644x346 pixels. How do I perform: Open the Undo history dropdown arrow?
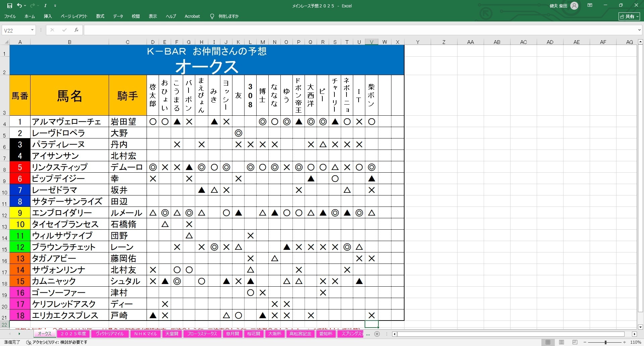tap(25, 6)
